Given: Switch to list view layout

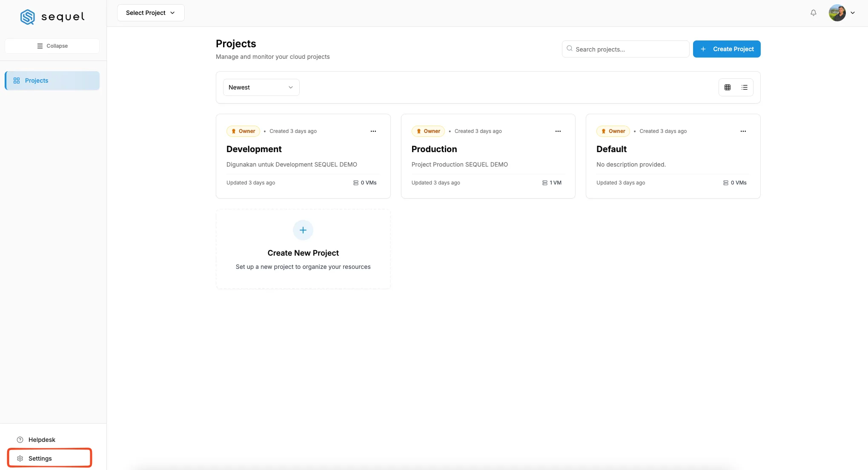Looking at the screenshot, I should pos(744,87).
